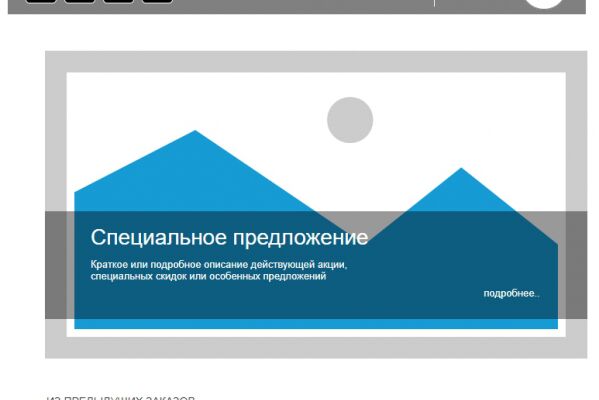
Task: Click the line "Краткое или подробное описание действующей акции,"
Action: [x=219, y=264]
